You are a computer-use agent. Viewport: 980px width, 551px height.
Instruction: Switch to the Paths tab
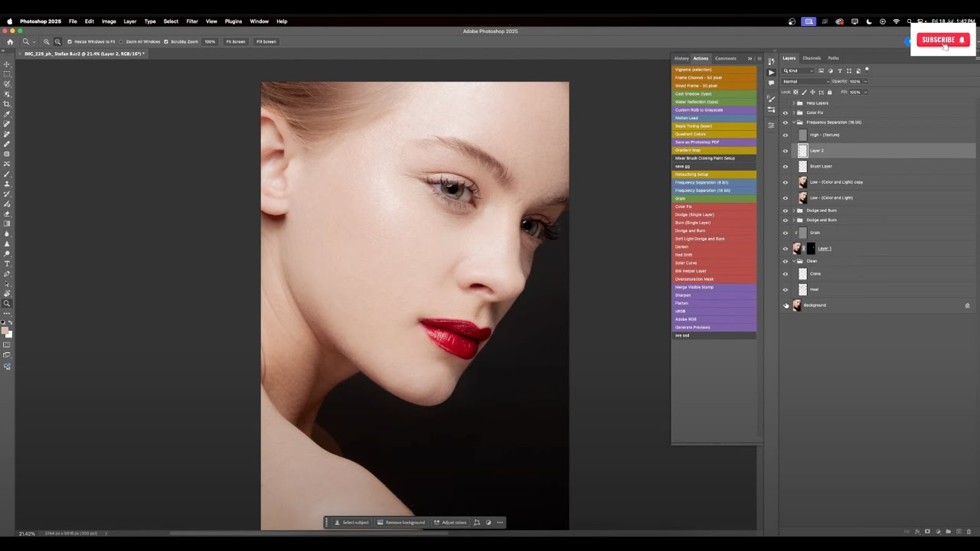point(833,58)
